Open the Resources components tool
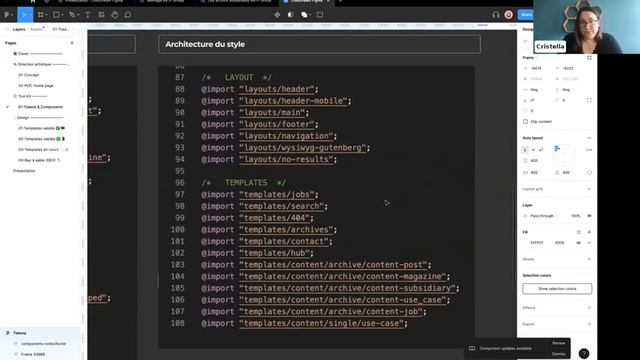Image resolution: width=640 pixels, height=360 pixels. [x=101, y=15]
